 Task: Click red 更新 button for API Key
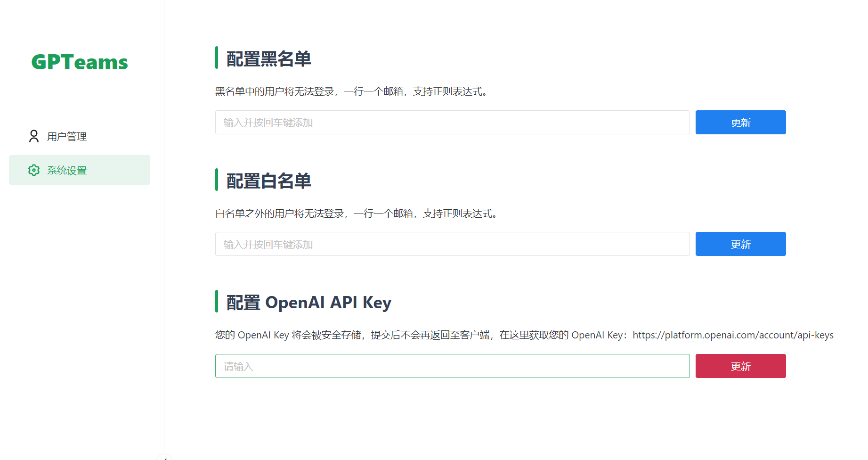[x=741, y=366]
